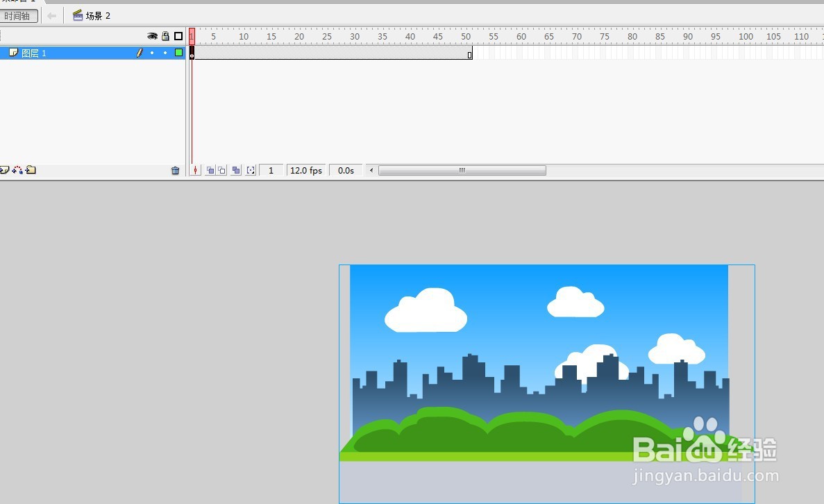Click the timeline horizontal scrollbar thumb
The image size is (824, 504).
(x=462, y=170)
